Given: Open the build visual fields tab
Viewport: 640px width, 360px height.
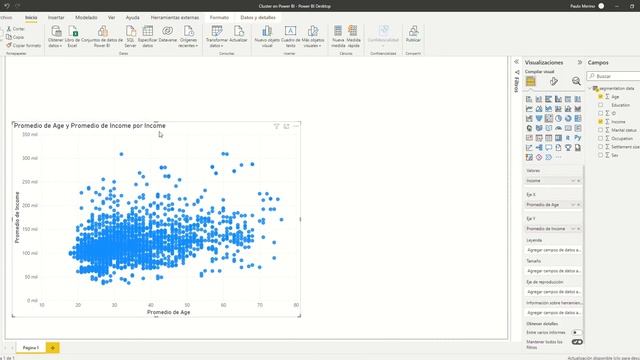Looking at the screenshot, I should (x=531, y=81).
